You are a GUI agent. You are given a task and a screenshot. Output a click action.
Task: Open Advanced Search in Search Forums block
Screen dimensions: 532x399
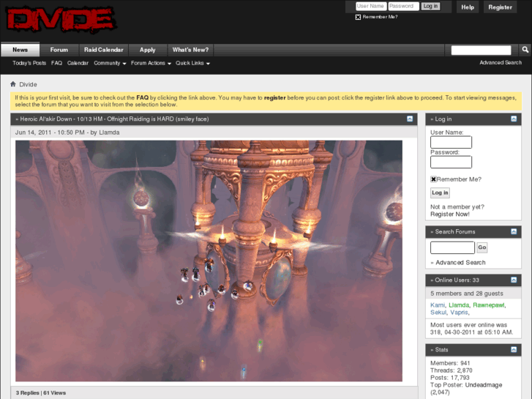[460, 262]
